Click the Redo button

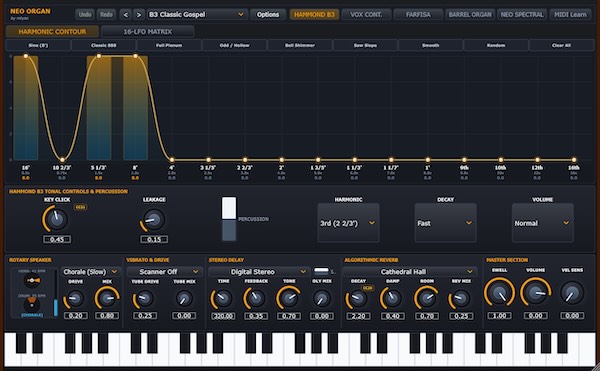[106, 15]
